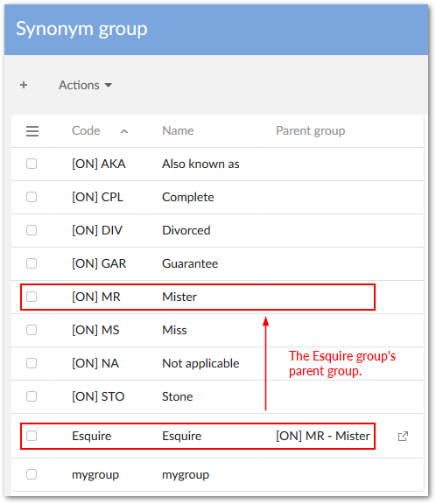Enable the [ON] MR row checkbox
Viewport: 436px width, 504px height.
click(32, 297)
